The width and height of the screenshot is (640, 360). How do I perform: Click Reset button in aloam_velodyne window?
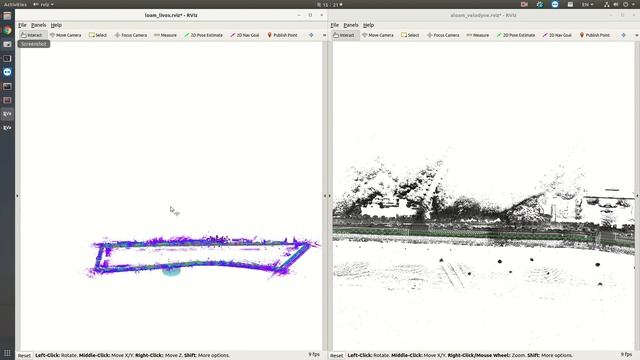(x=336, y=356)
